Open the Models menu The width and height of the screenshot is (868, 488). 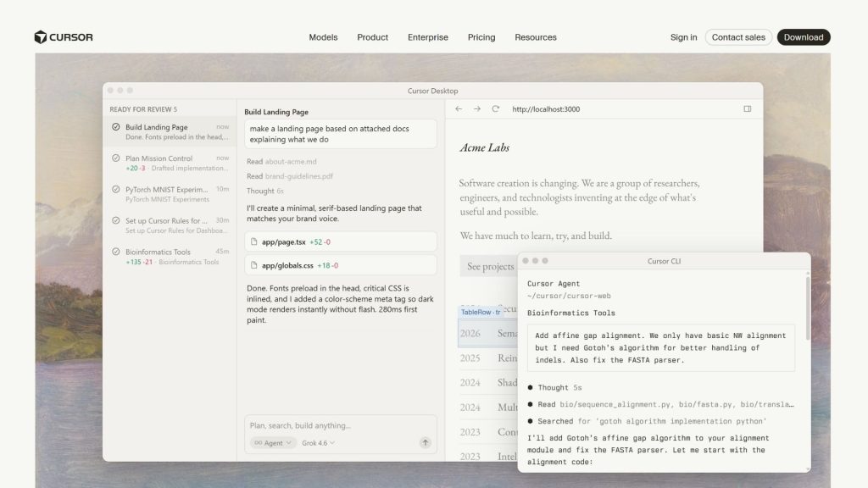pyautogui.click(x=323, y=37)
